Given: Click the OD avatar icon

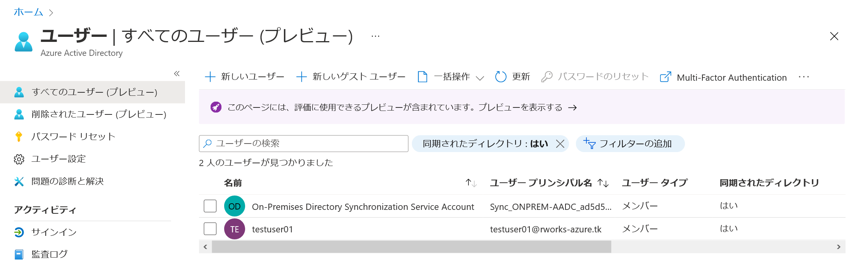Looking at the screenshot, I should click(235, 206).
